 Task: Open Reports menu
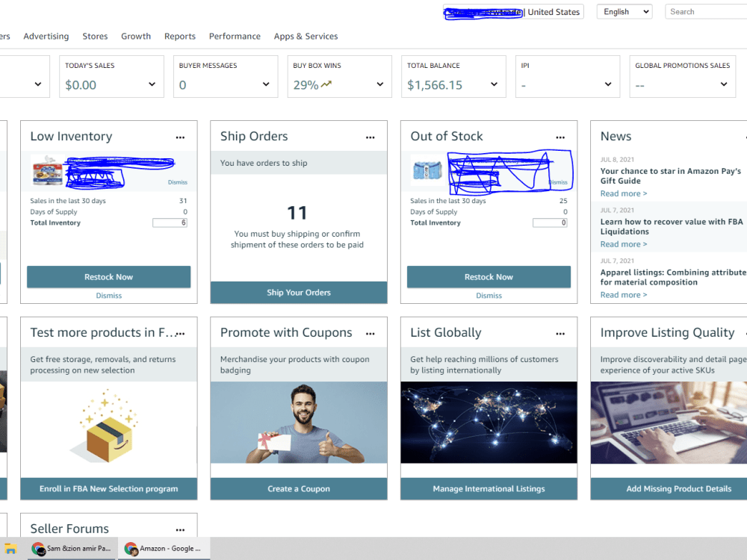pyautogui.click(x=180, y=36)
